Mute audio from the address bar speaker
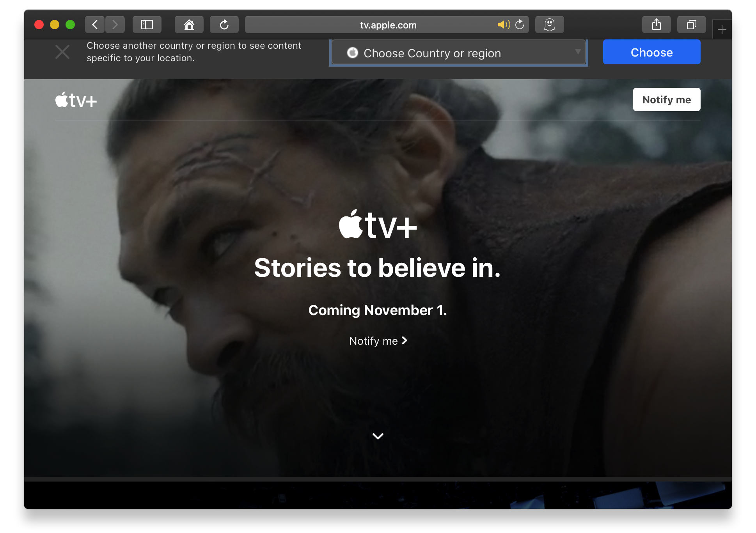The width and height of the screenshot is (756, 533). click(x=503, y=25)
